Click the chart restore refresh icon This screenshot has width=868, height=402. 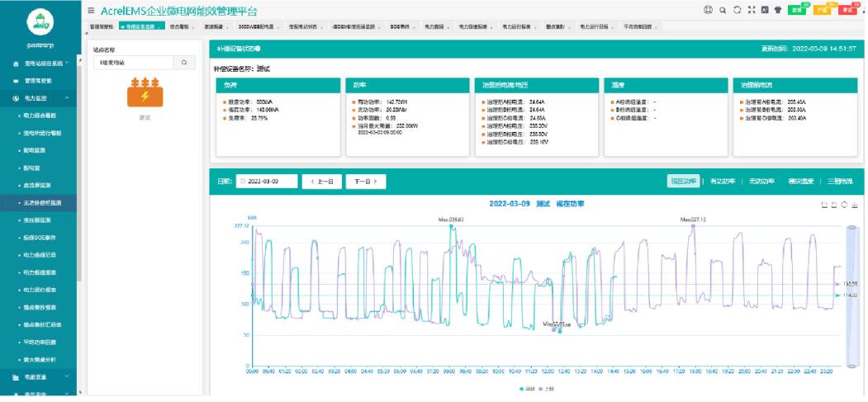844,204
